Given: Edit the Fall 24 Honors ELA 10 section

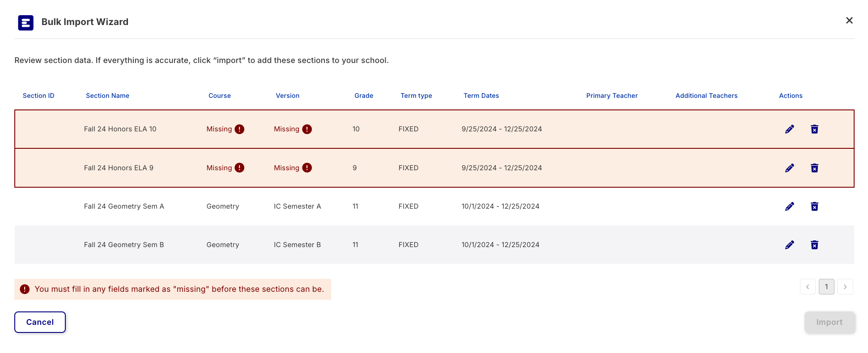Looking at the screenshot, I should 790,129.
